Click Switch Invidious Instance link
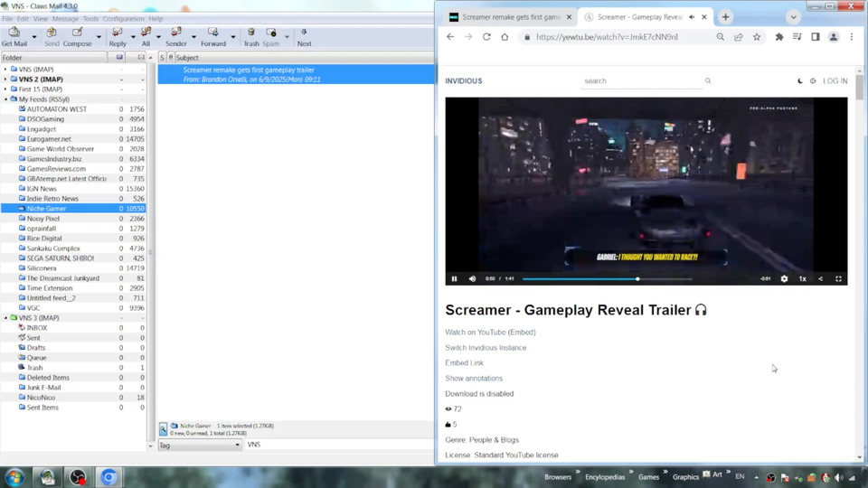Screen dimensions: 868x488 point(486,347)
